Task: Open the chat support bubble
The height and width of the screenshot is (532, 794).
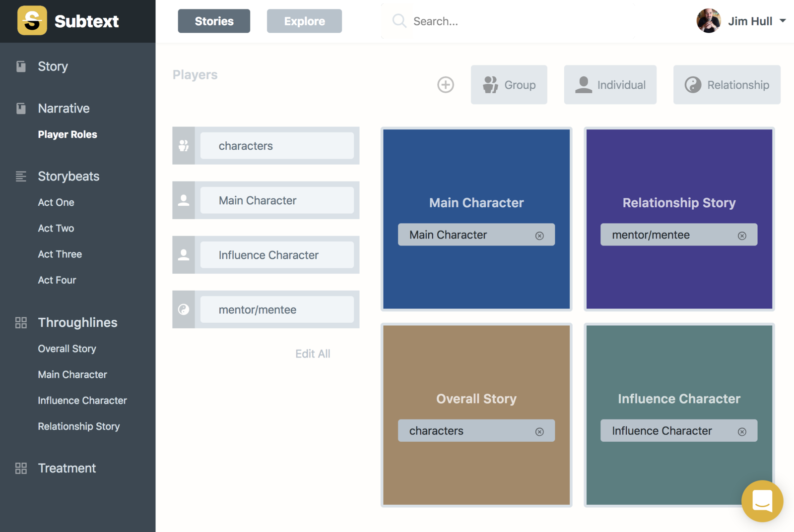Action: click(762, 501)
